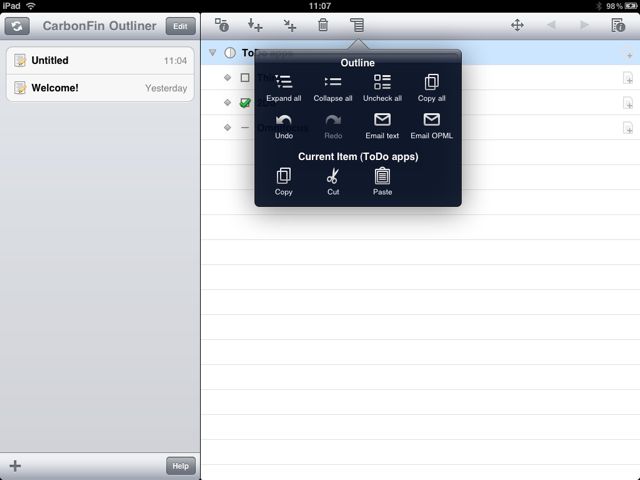
Task: Open the Untitled outline
Action: 100,60
